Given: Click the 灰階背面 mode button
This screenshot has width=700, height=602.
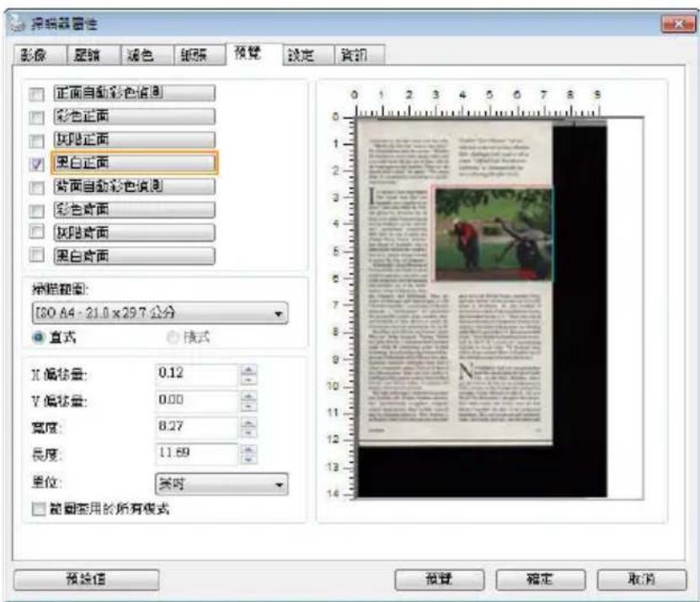Looking at the screenshot, I should [x=135, y=232].
